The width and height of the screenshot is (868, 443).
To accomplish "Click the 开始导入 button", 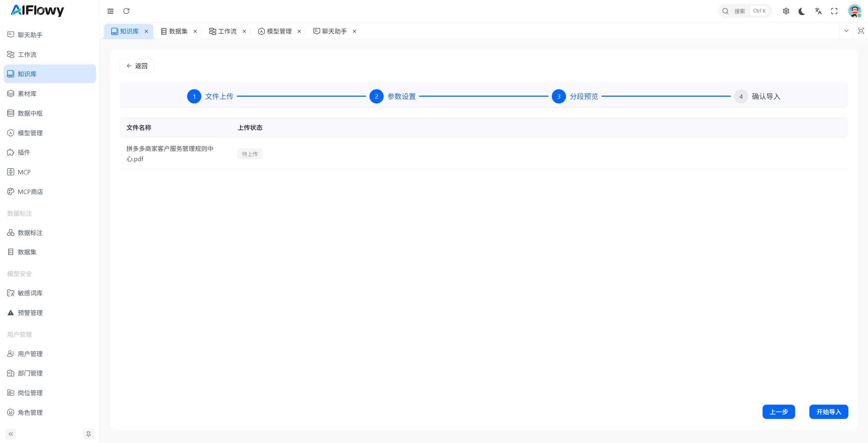I will (x=828, y=412).
